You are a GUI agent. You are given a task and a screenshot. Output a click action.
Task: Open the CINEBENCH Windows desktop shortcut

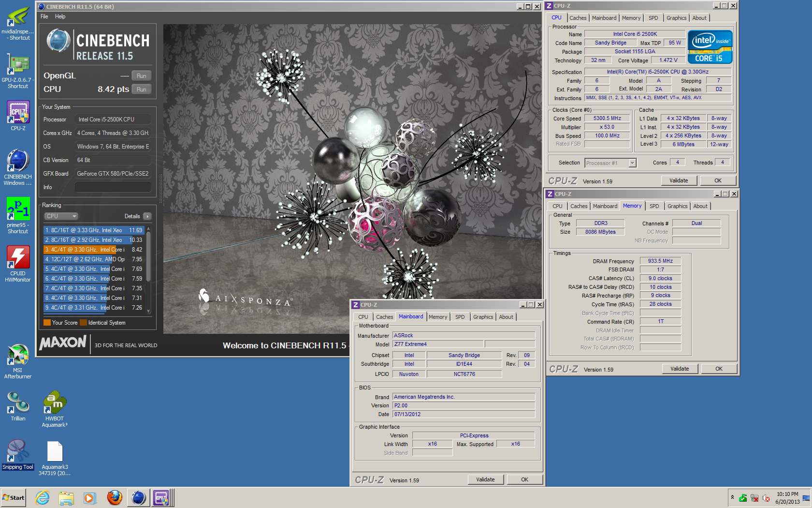pos(18,167)
